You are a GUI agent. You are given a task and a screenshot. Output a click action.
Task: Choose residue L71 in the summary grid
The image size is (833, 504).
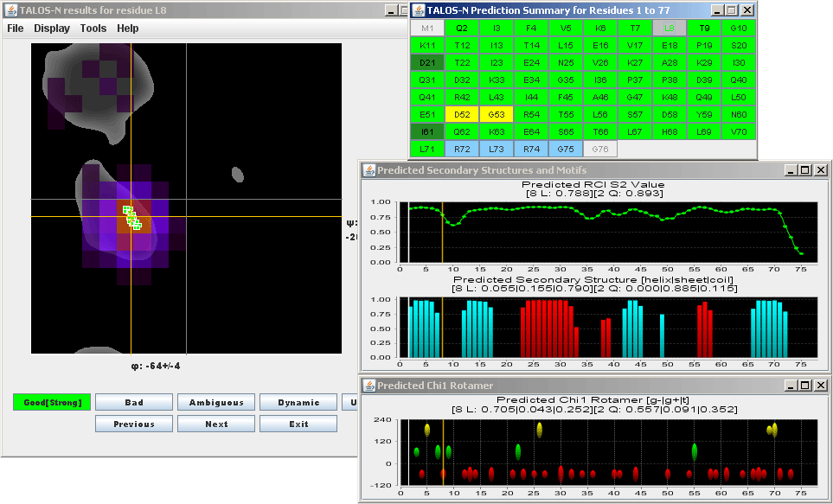click(x=427, y=150)
